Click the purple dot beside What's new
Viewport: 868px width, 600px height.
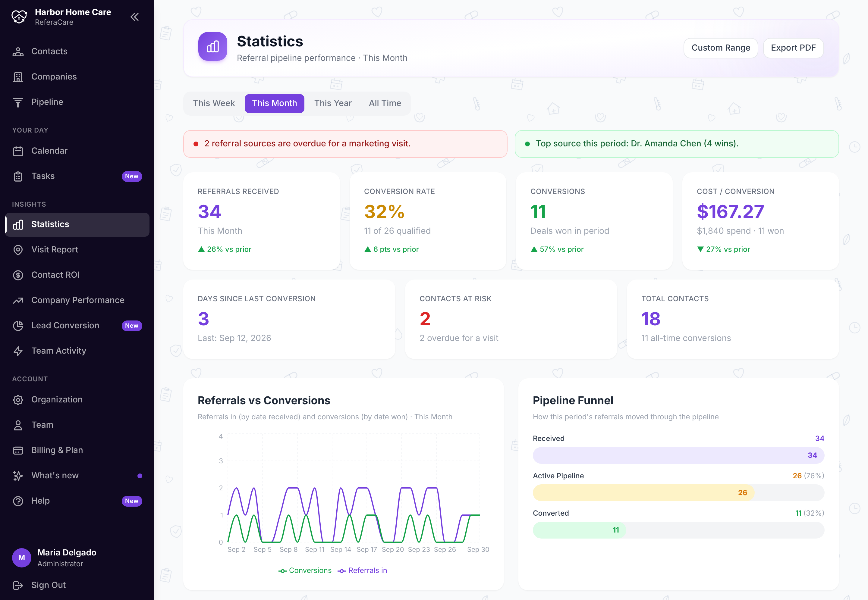click(140, 476)
